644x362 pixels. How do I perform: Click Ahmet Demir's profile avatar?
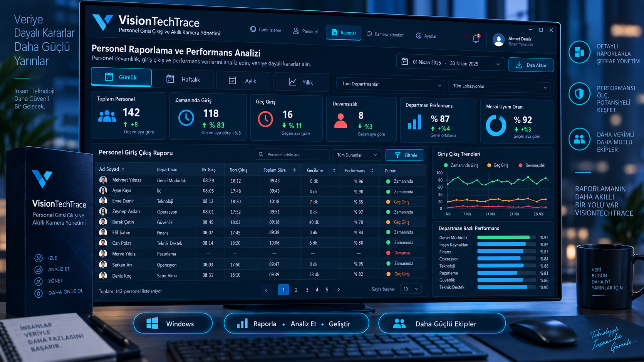(x=498, y=40)
